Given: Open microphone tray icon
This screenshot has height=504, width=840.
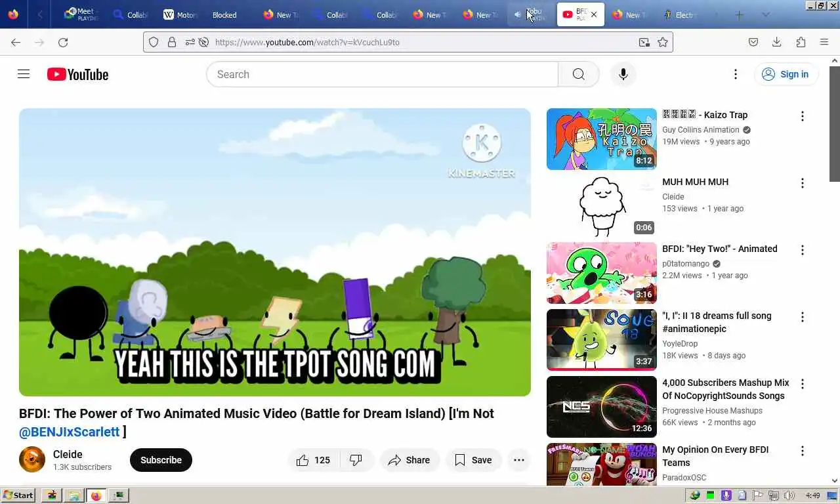Looking at the screenshot, I should tap(726, 495).
